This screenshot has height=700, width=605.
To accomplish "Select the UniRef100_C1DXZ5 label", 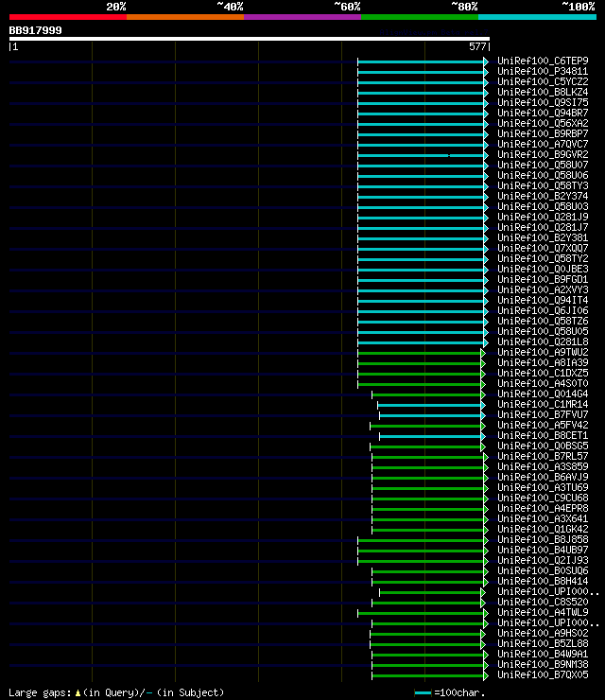I will tap(543, 374).
